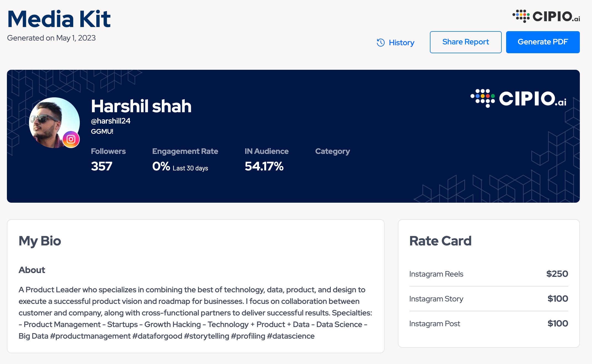Click the Instagram badge on the profile photo
Screen dimensions: 592x364
click(71, 139)
